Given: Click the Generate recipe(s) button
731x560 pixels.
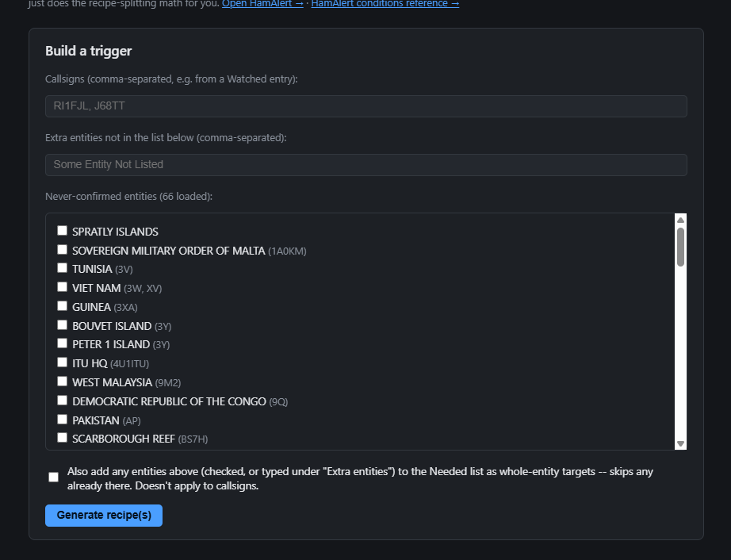Looking at the screenshot, I should pyautogui.click(x=104, y=516).
